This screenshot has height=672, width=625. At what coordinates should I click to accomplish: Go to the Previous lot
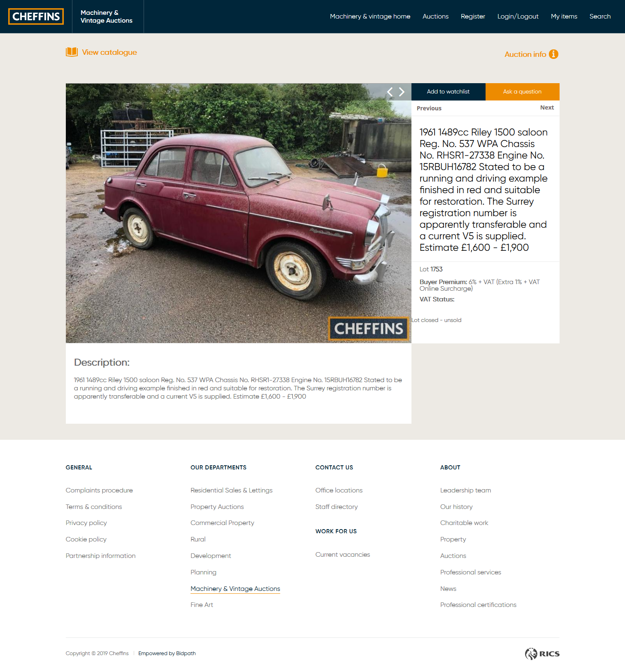(x=429, y=108)
